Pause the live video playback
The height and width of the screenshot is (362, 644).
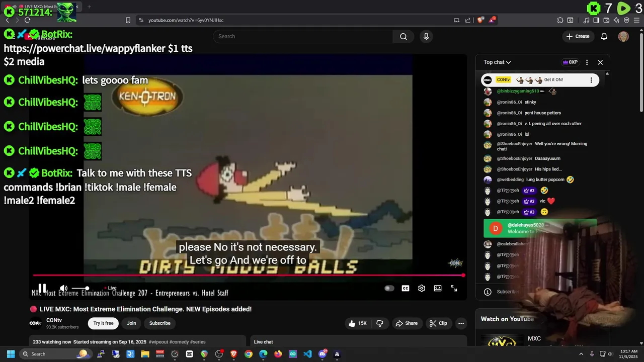tap(42, 288)
